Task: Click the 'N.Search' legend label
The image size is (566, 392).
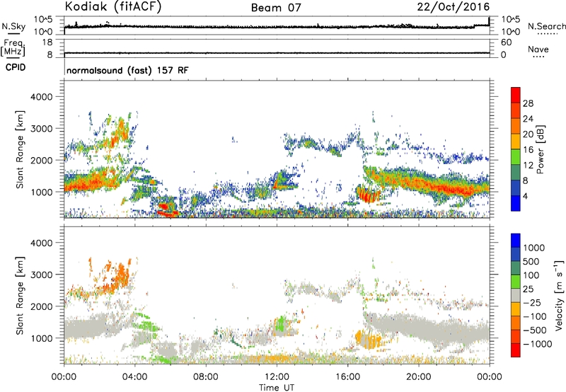Action: [x=546, y=26]
